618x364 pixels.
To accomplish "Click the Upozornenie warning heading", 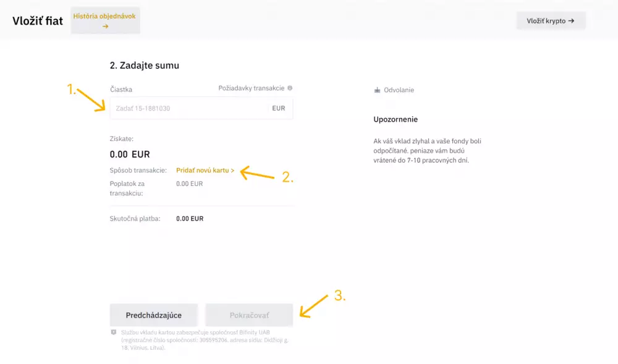I will pos(396,119).
